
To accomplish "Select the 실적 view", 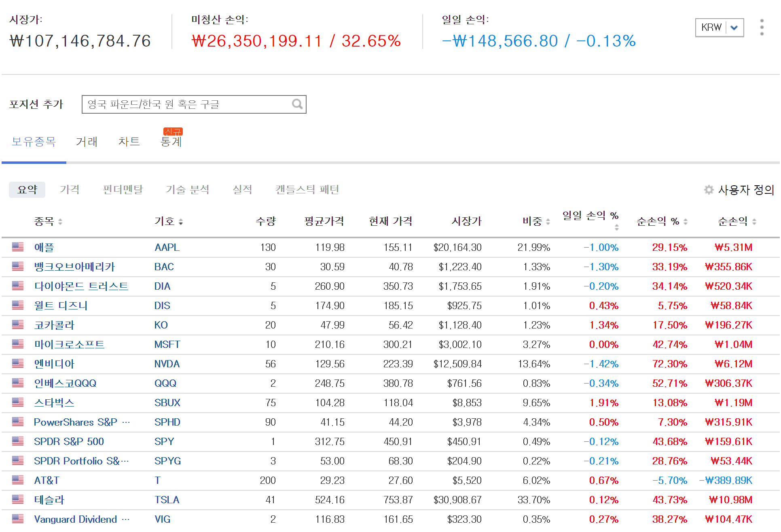I will pos(242,190).
